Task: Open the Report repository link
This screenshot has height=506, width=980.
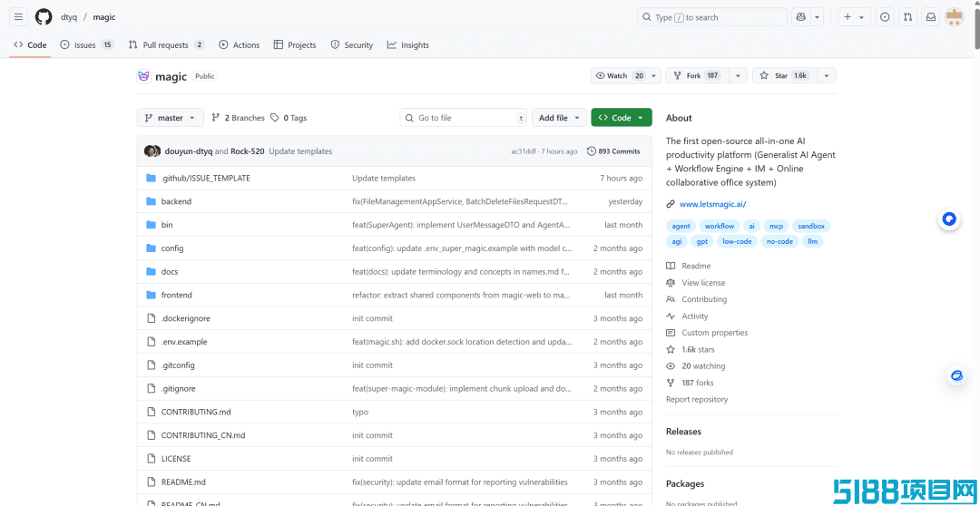Action: click(x=697, y=399)
